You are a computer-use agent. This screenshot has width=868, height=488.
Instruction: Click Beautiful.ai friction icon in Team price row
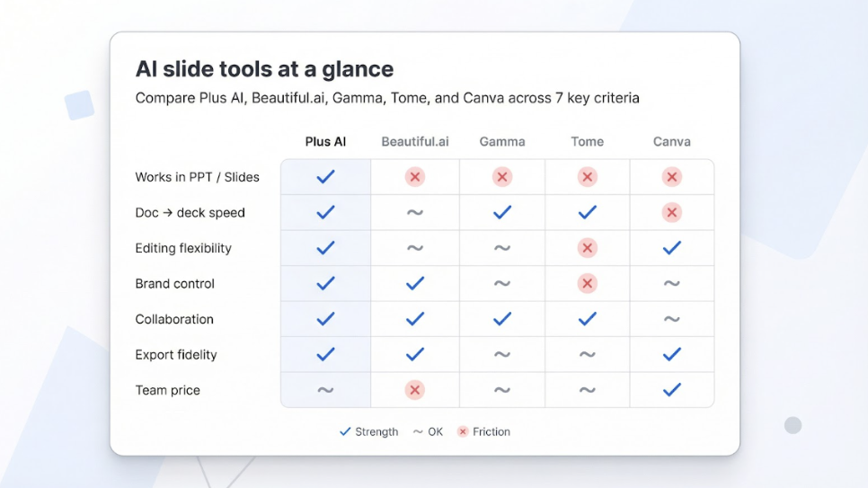click(x=414, y=390)
